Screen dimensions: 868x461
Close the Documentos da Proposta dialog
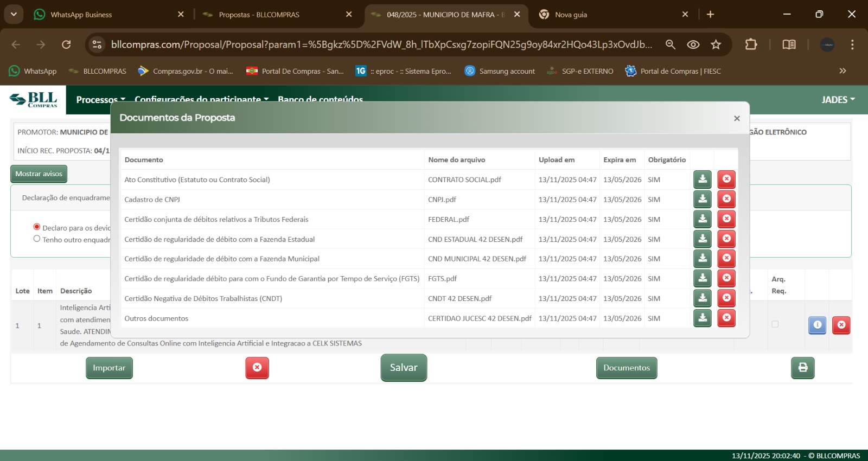736,118
